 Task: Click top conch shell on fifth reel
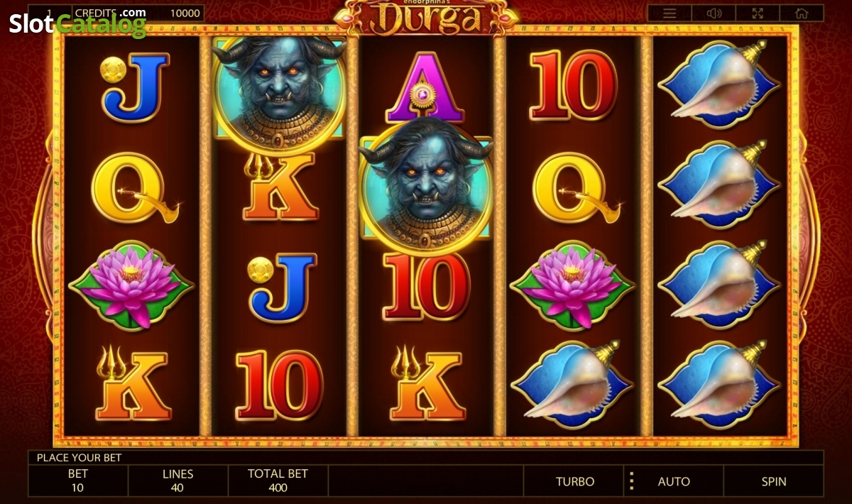(x=719, y=84)
